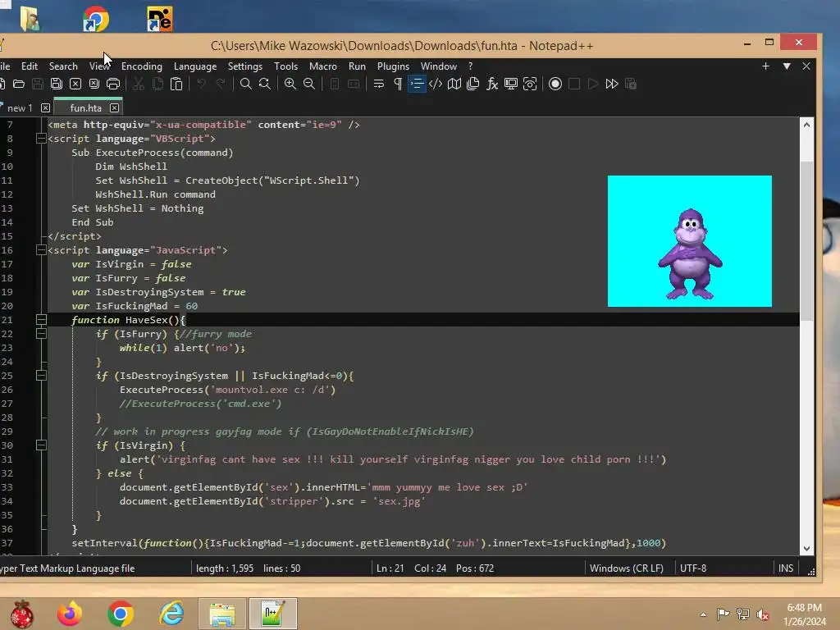
Task: Click the vertical scrollbar thumb
Action: 807,240
